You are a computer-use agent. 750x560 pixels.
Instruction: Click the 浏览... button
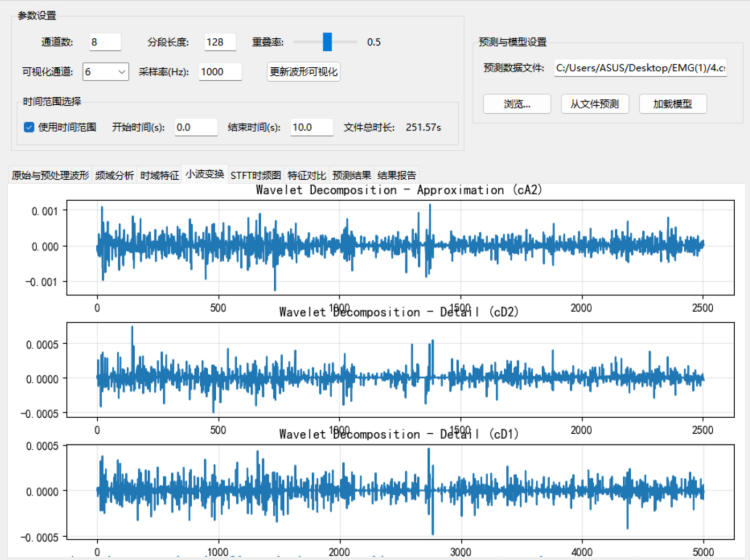click(x=516, y=104)
